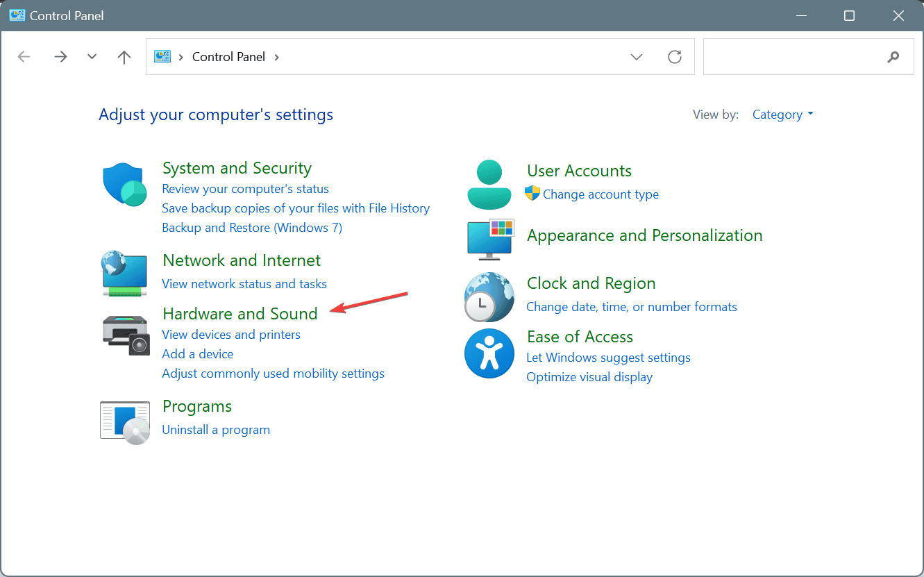Click the Control Panel title bar icon

17,15
